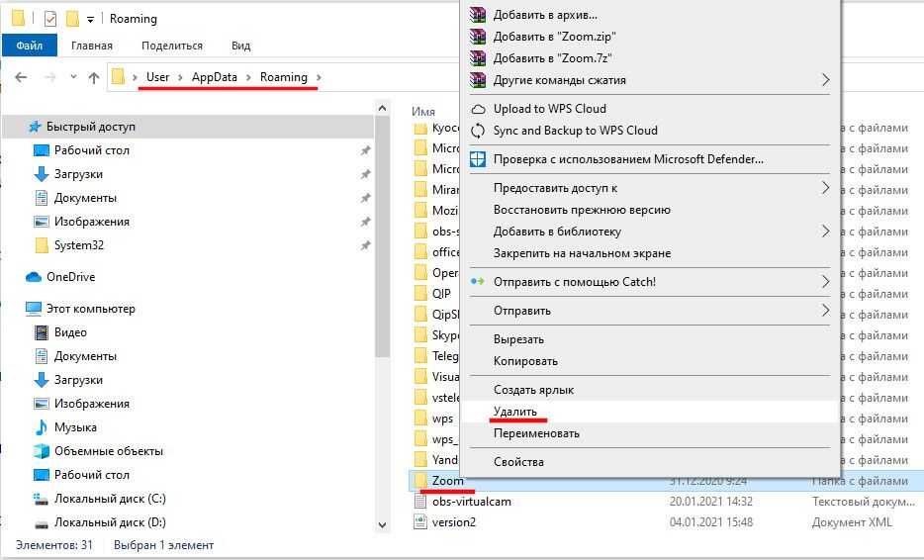The width and height of the screenshot is (924, 560).
Task: Click the Музыка note icon in sidebar
Action: click(42, 427)
